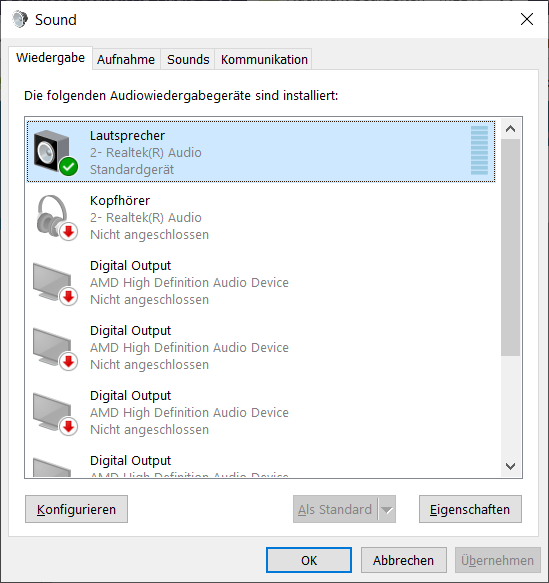Click the scroll up arrow of the device list

510,129
